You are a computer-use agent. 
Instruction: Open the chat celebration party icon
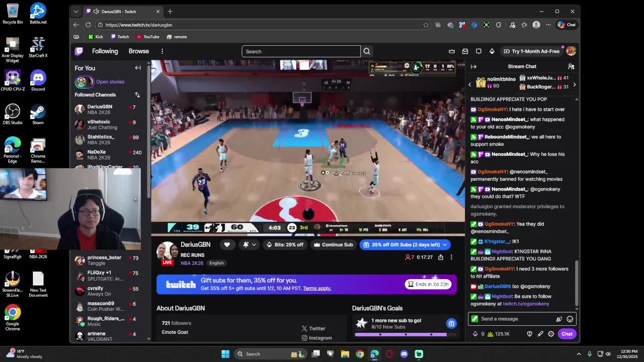point(559,319)
